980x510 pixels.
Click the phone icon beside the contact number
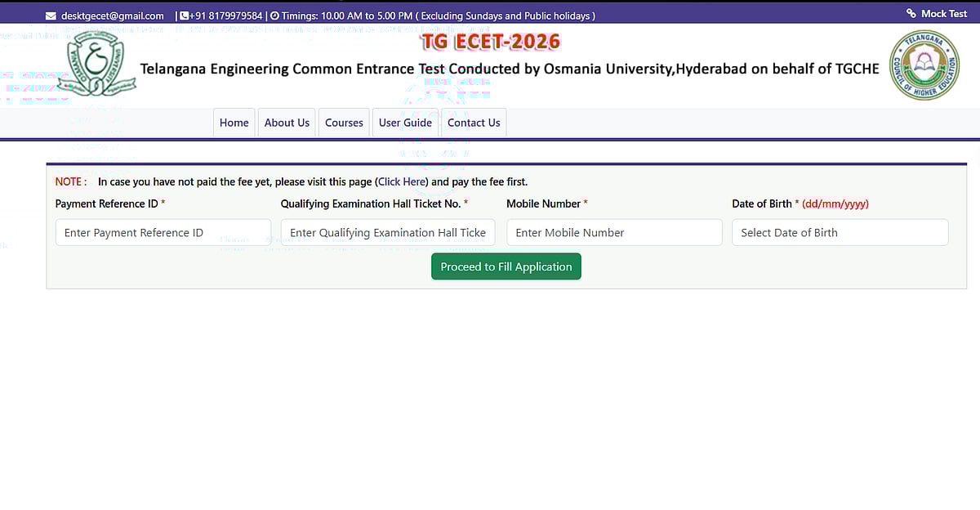(185, 14)
